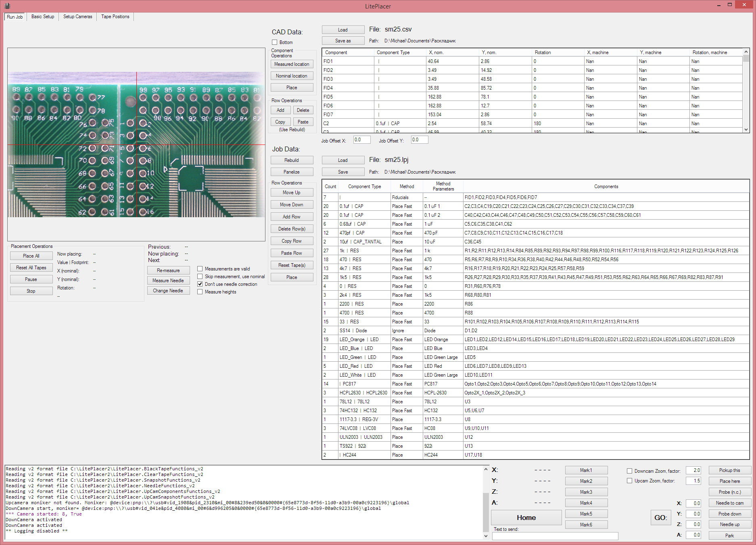Click the 'Reset Tape(s)' button
Image resolution: width=756 pixels, height=545 pixels.
coord(292,265)
